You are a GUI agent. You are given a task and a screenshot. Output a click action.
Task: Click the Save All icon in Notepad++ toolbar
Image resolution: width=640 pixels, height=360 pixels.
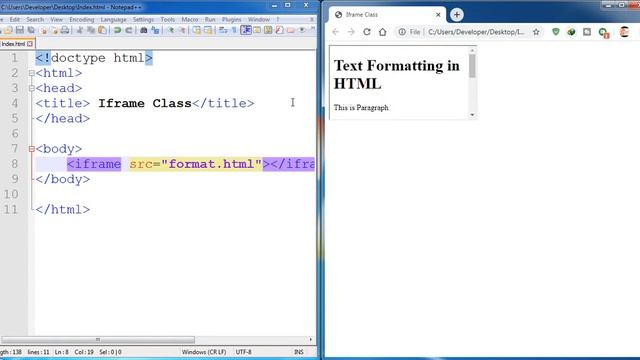[x=31, y=30]
